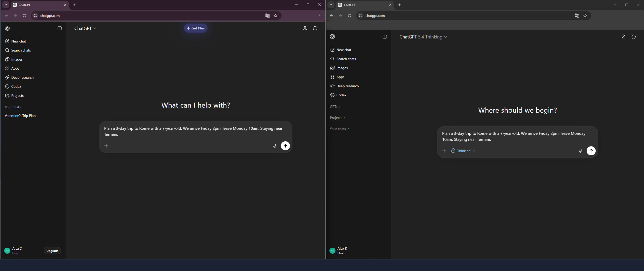Click the translate icon in right address bar
Viewport: 644px width, 271px height.
tap(577, 16)
